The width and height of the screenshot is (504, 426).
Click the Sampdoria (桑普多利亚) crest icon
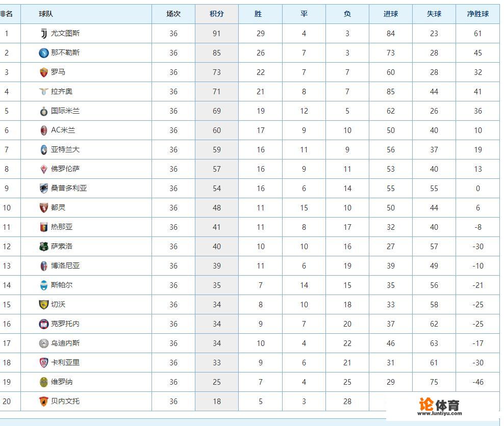tap(44, 189)
